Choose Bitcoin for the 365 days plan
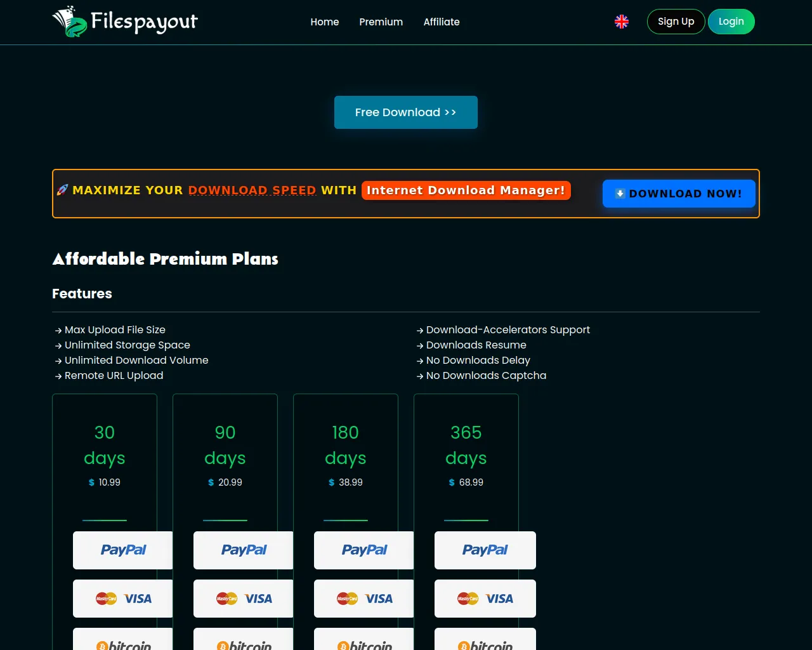The image size is (812, 650). (x=485, y=641)
